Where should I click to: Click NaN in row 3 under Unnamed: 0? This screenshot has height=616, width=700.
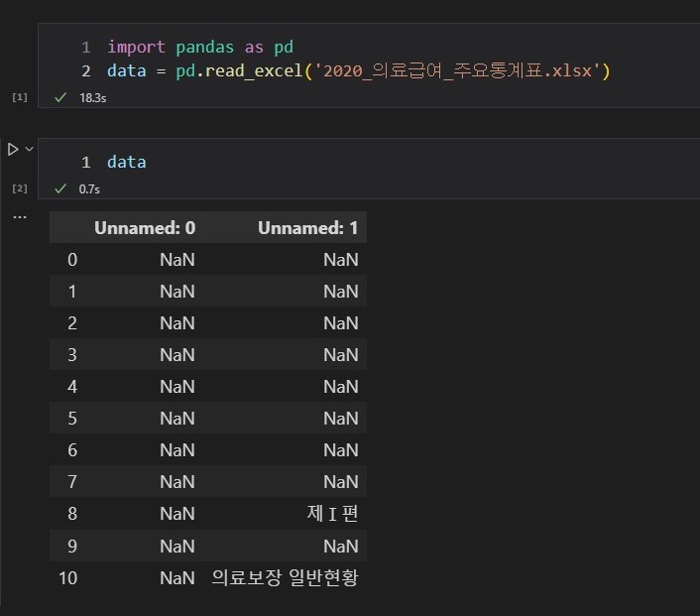click(x=177, y=355)
